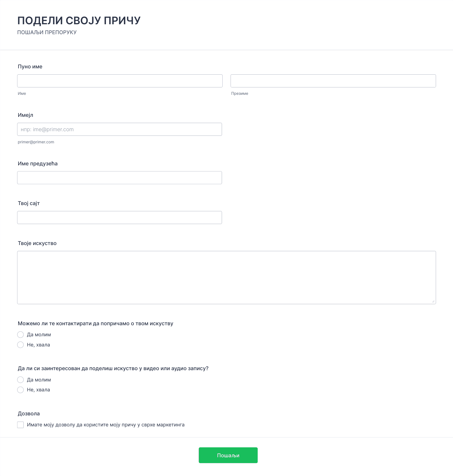
Task: Click the ПОШАЉИ ПРЕПОРУКУ subheading
Action: [x=47, y=32]
